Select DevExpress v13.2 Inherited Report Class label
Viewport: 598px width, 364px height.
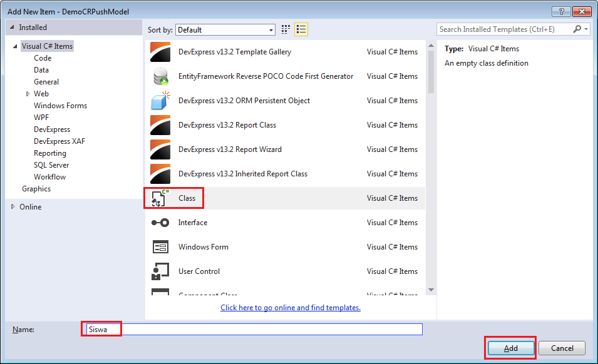(x=242, y=174)
